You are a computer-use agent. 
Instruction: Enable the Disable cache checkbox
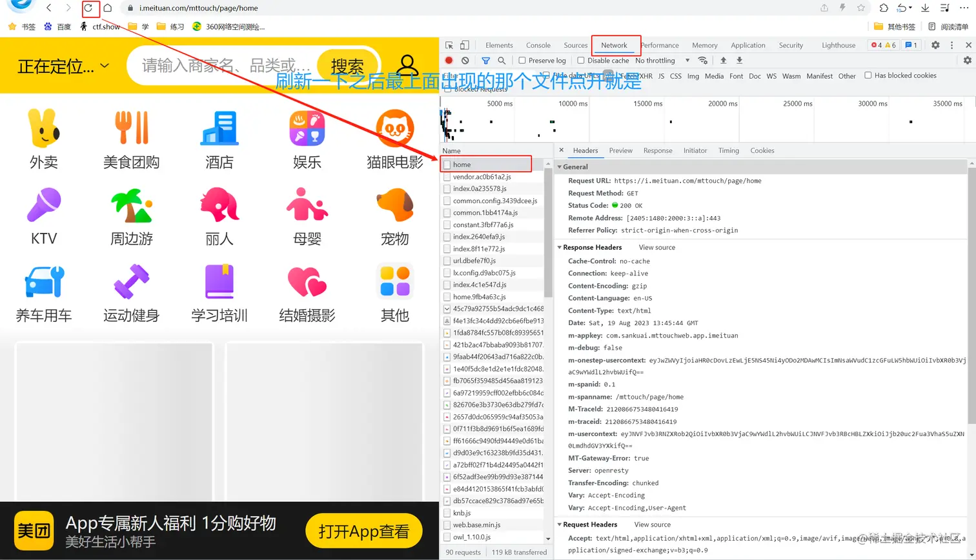coord(581,61)
